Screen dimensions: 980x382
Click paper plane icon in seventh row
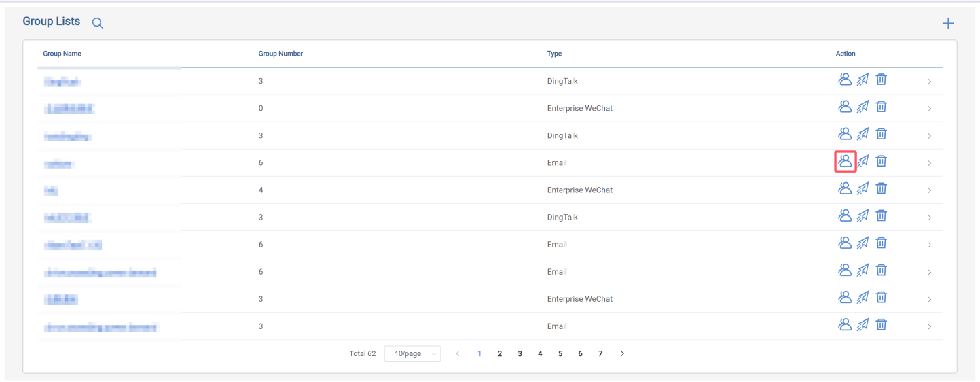pos(863,243)
